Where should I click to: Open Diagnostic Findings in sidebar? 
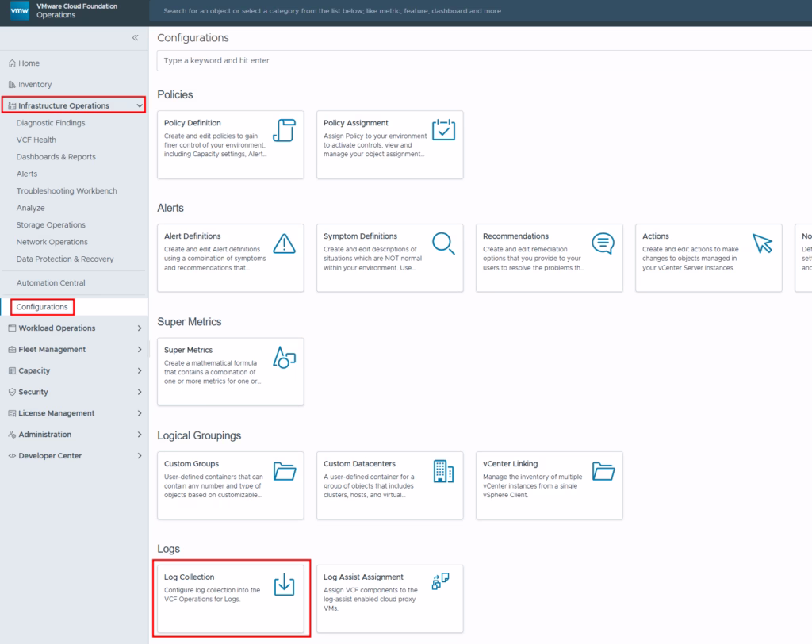point(51,123)
